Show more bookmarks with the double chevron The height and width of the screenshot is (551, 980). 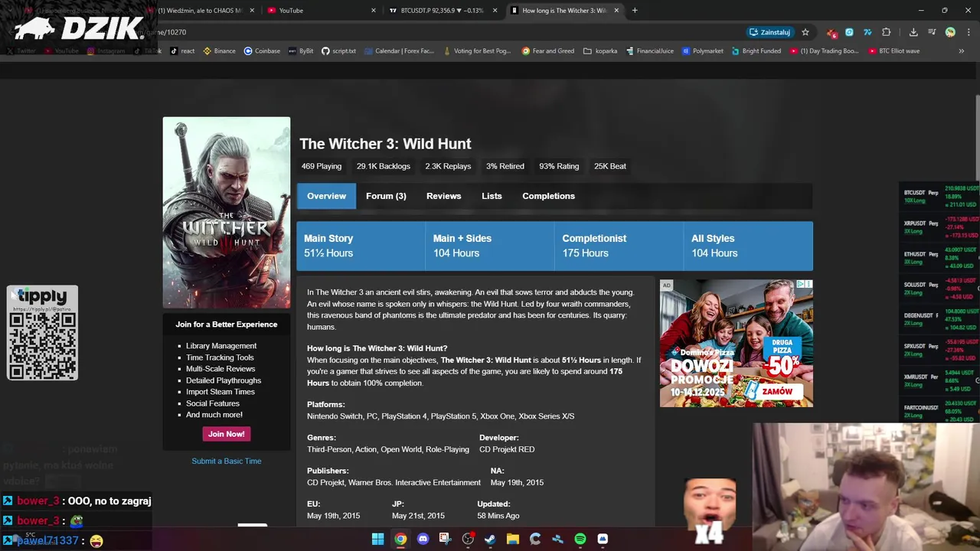962,51
